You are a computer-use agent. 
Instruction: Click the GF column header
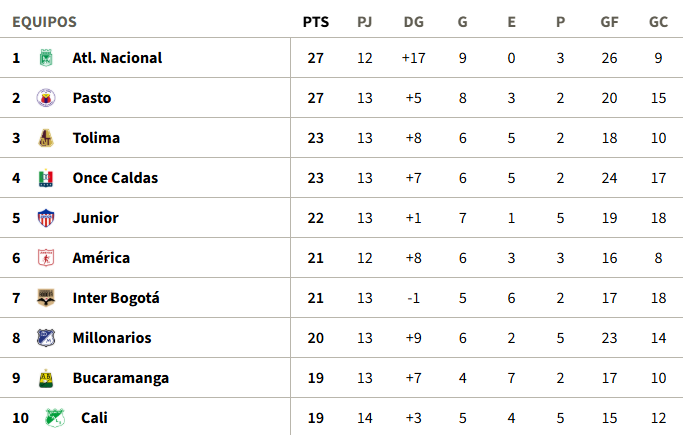pos(609,22)
